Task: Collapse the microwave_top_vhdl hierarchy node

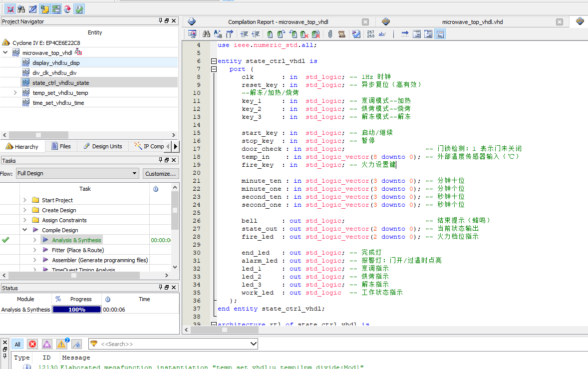Action: pyautogui.click(x=5, y=52)
